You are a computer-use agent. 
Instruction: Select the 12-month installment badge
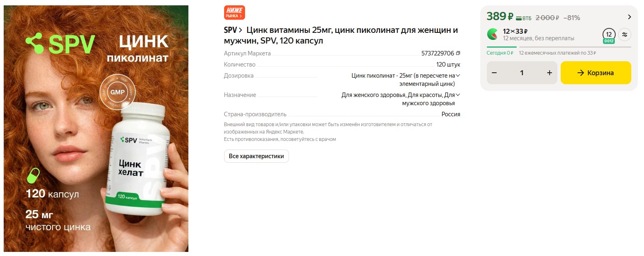click(609, 35)
